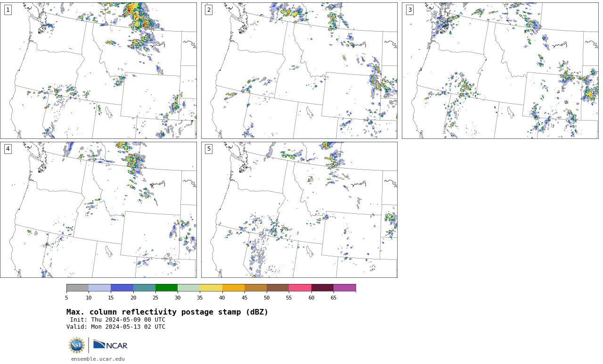This screenshot has width=603, height=364.
Task: Click the Max. column reflectivity title
Action: [167, 312]
